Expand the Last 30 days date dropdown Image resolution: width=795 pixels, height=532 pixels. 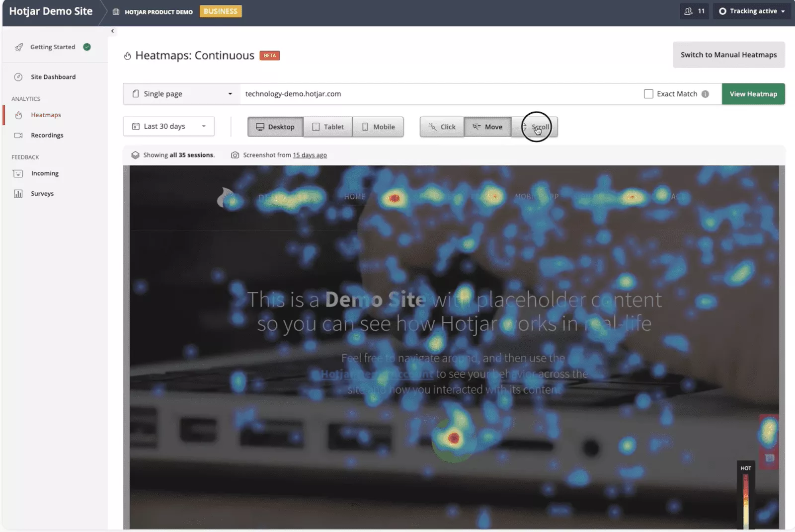168,126
